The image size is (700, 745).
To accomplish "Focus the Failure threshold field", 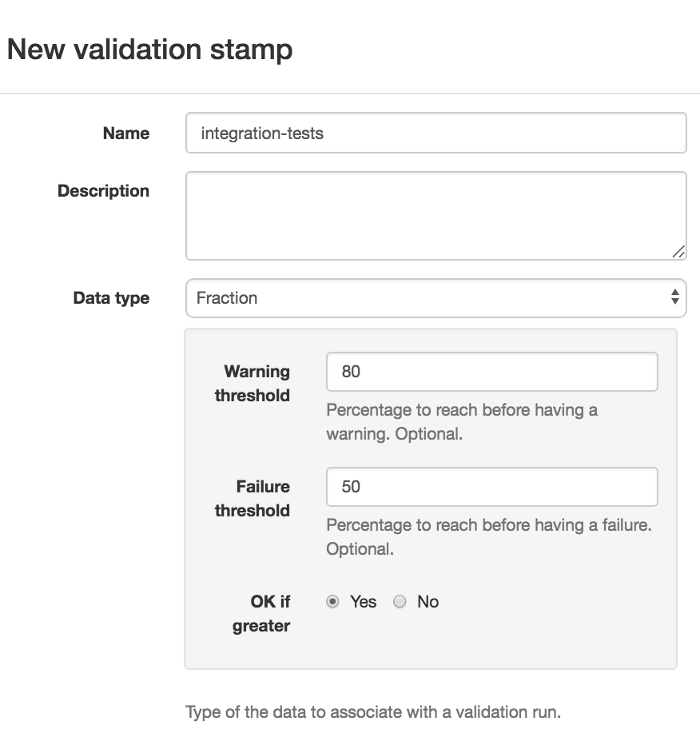I will point(491,487).
